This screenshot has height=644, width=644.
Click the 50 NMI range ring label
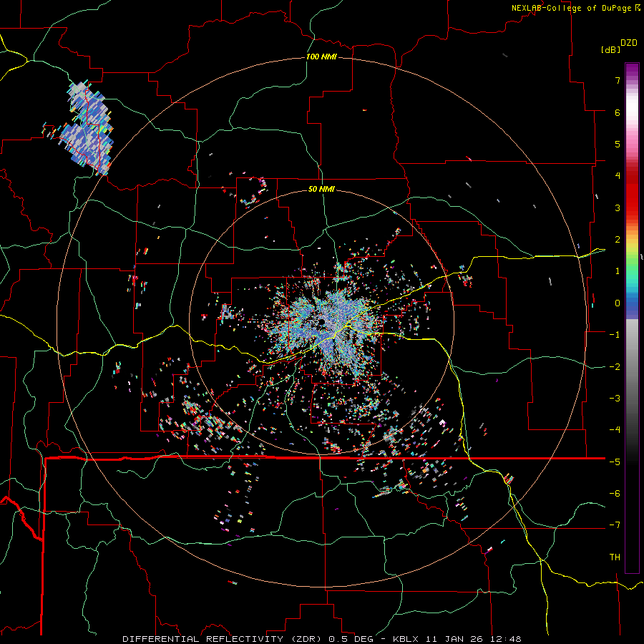click(x=321, y=189)
